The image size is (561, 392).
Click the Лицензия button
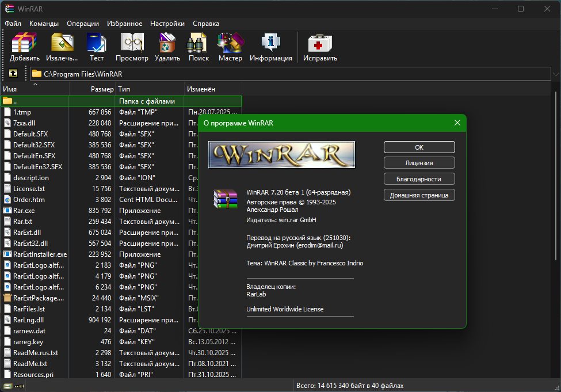(419, 163)
